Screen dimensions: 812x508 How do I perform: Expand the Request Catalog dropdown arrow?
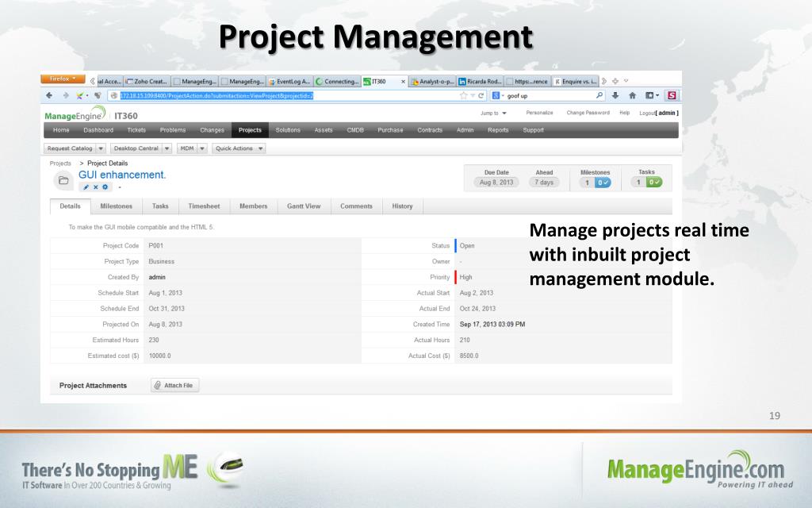tap(101, 148)
